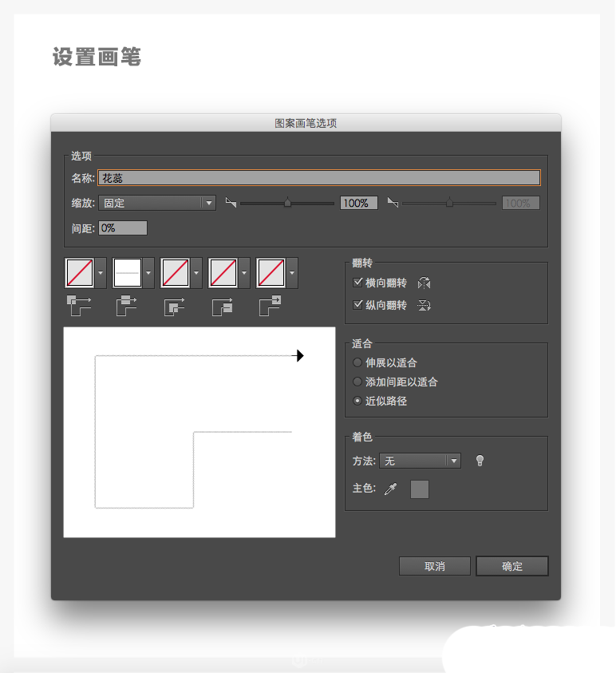
Task: Click the disabled second scale slider handle
Action: 449,202
